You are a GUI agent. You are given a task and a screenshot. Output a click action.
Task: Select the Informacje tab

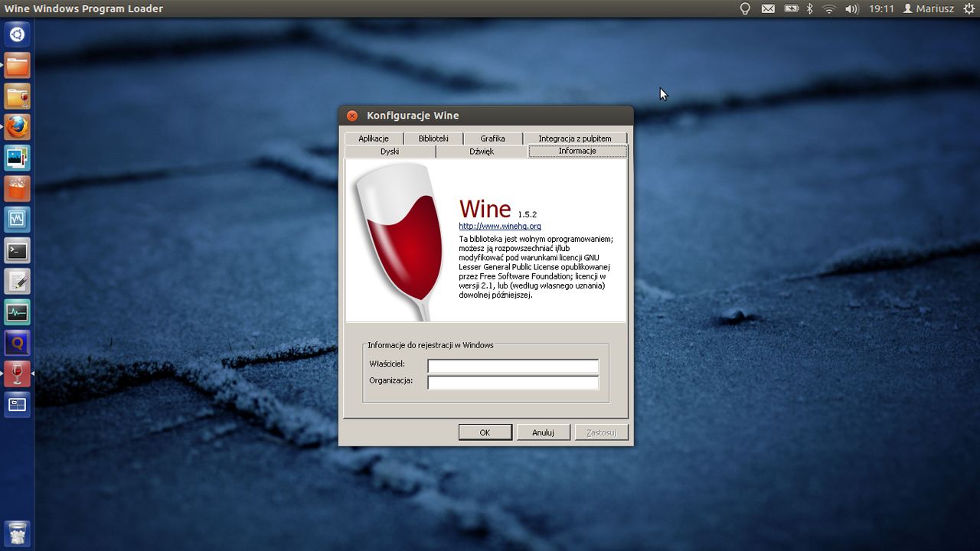coord(577,151)
